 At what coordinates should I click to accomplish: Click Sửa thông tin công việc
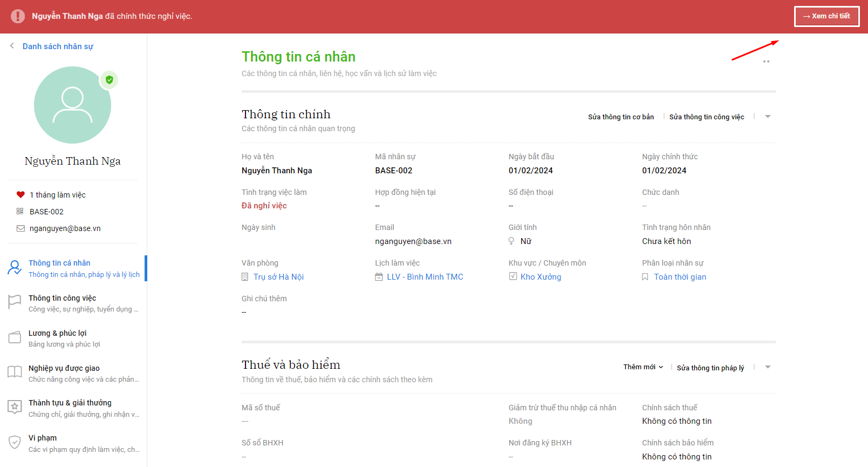click(x=707, y=117)
